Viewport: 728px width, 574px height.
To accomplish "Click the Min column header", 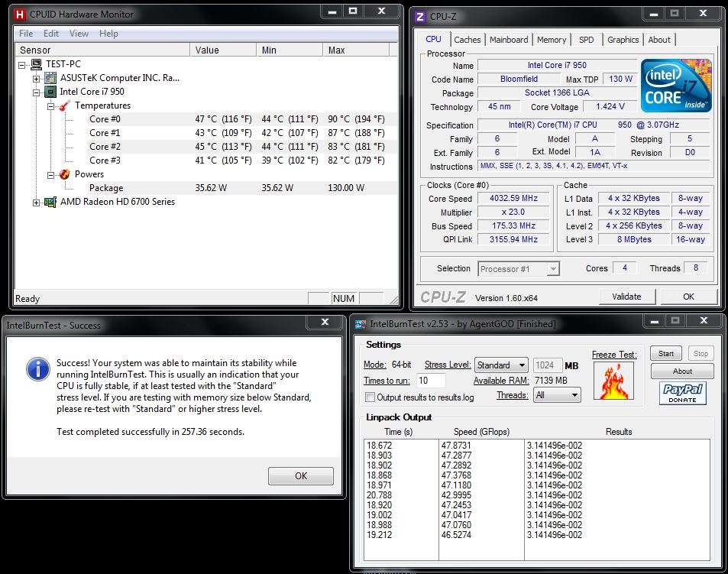I will [x=290, y=50].
